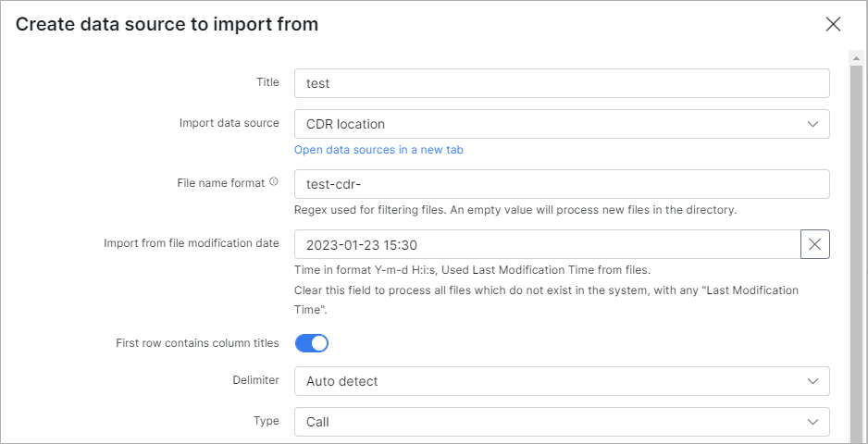The image size is (868, 444).
Task: Click the Import data source label
Action: 229,123
